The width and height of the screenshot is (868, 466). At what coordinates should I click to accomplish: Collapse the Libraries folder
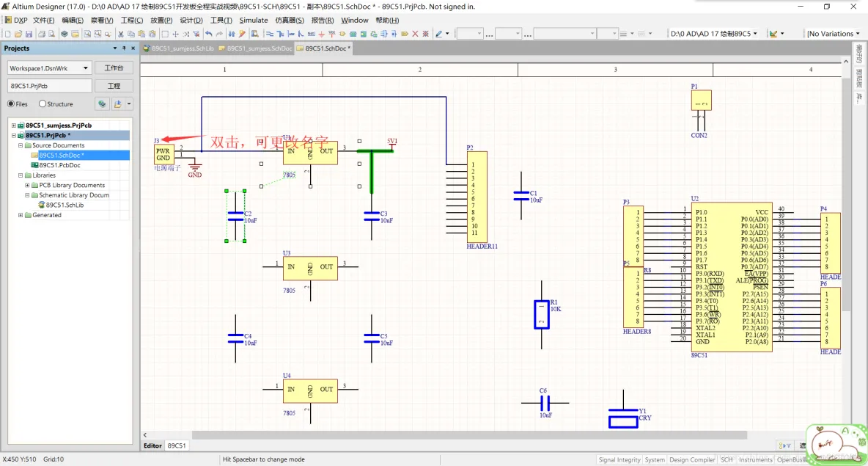click(x=21, y=175)
